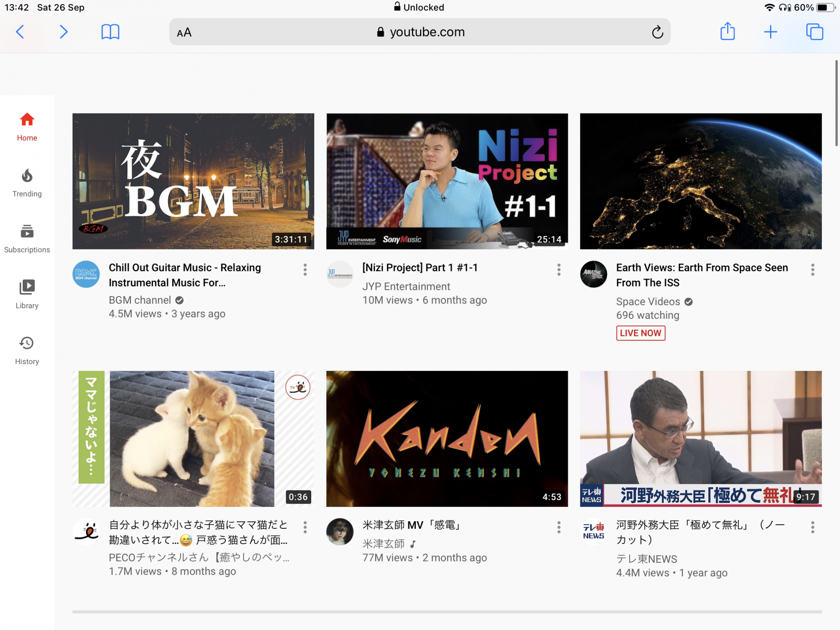Open options menu for Earth Views video
The height and width of the screenshot is (630, 840).
(x=813, y=270)
